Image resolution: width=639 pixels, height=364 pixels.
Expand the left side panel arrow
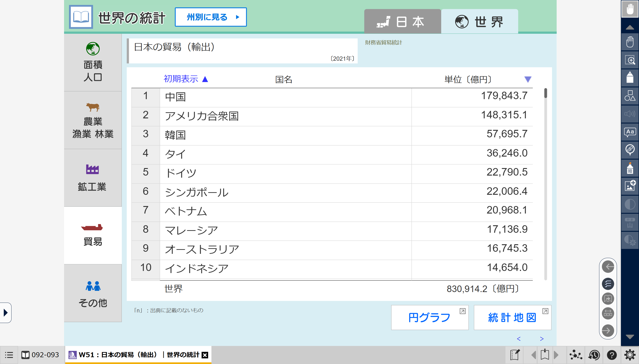click(x=5, y=312)
